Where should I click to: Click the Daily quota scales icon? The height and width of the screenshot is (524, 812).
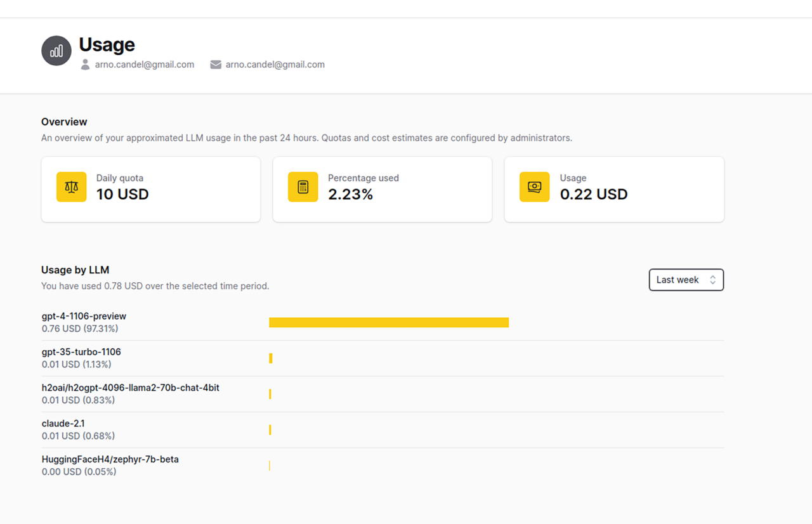click(71, 187)
